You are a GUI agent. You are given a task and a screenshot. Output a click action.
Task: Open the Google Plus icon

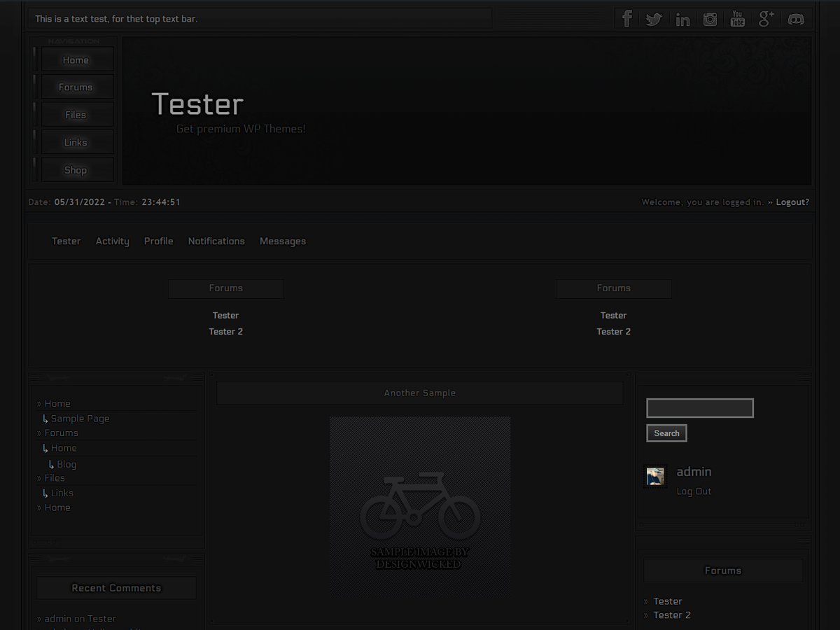coord(766,19)
